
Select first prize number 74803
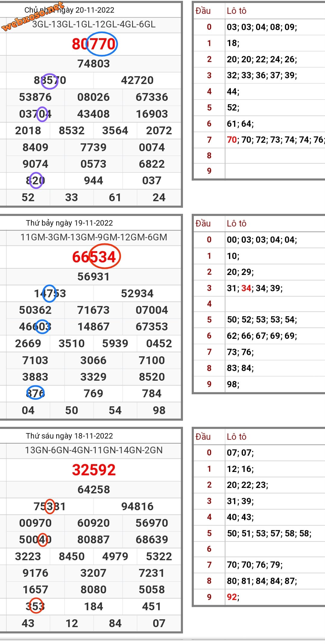pyautogui.click(x=94, y=64)
